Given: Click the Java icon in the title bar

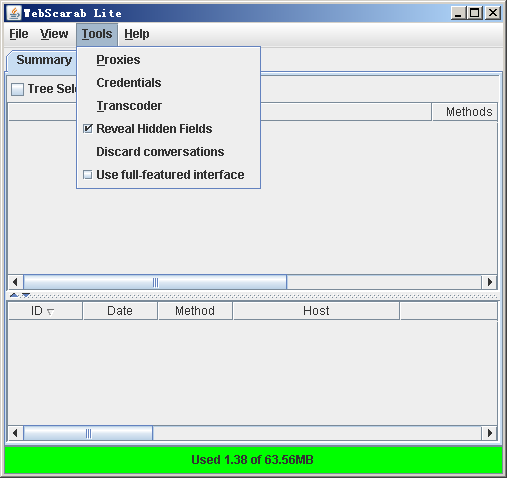Looking at the screenshot, I should point(14,13).
